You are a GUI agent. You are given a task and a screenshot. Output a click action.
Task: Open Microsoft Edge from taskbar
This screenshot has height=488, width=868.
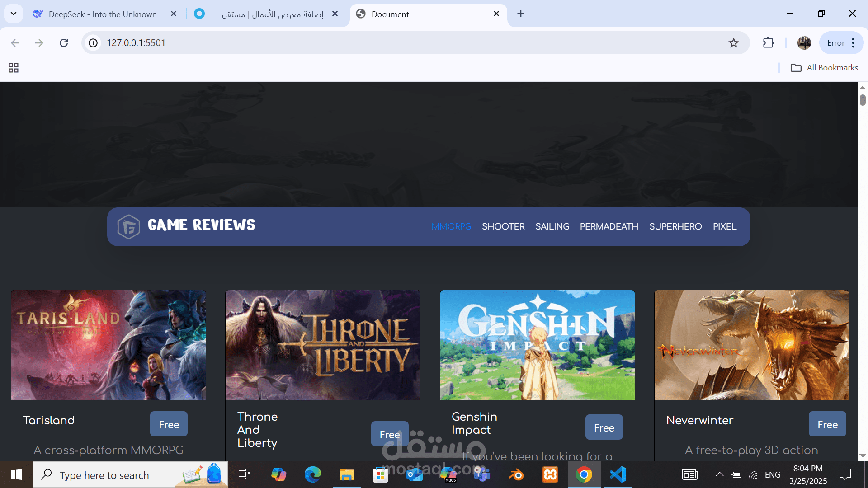coord(312,474)
